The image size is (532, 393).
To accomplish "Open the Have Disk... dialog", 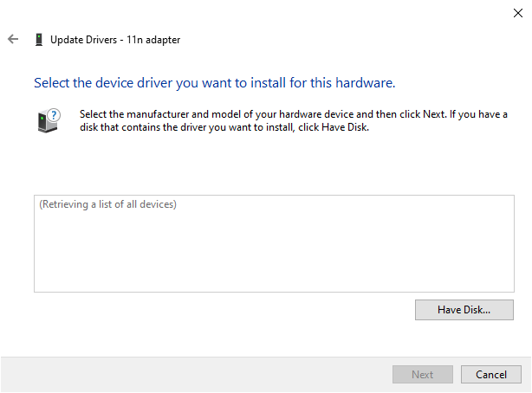I will pyautogui.click(x=464, y=310).
